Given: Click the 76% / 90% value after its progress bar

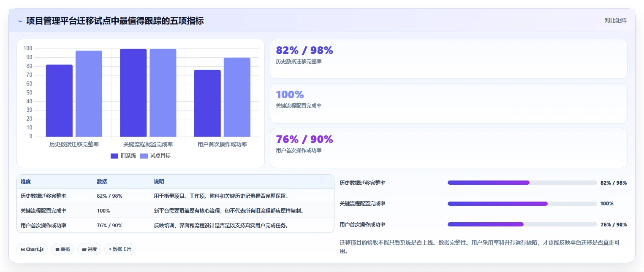Looking at the screenshot, I should [x=614, y=225].
